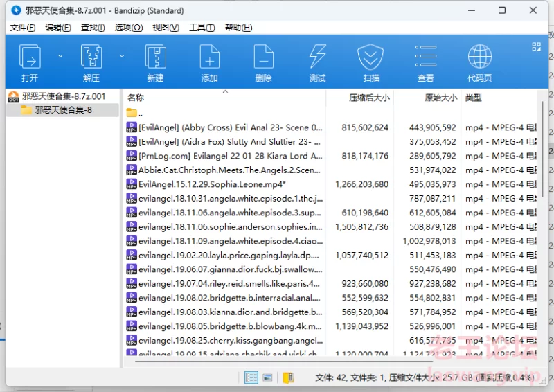Image resolution: width=554 pixels, height=392 pixels.
Task: Click original size value 375,053,452
Action: tap(432, 141)
